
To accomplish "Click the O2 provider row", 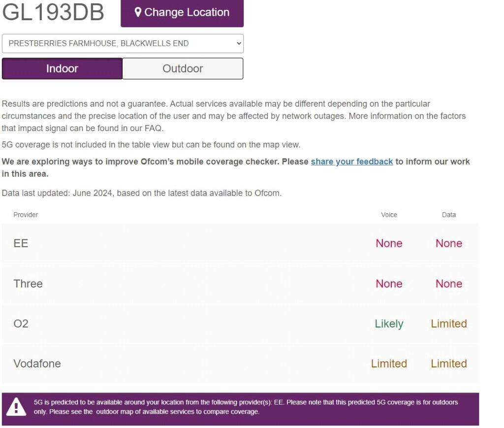I will 240,324.
